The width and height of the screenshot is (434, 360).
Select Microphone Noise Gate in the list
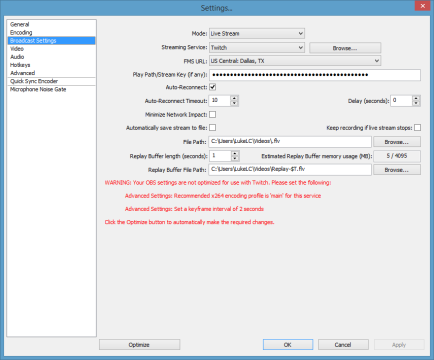click(x=51, y=89)
